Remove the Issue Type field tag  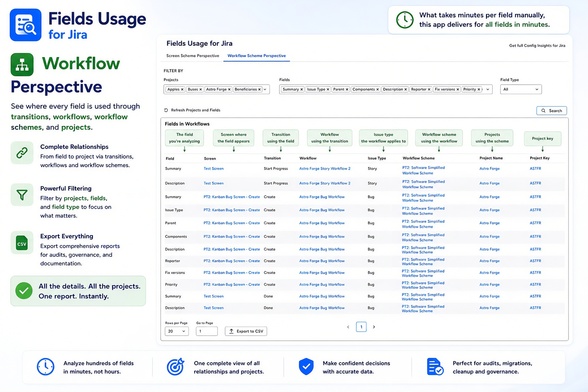click(328, 89)
